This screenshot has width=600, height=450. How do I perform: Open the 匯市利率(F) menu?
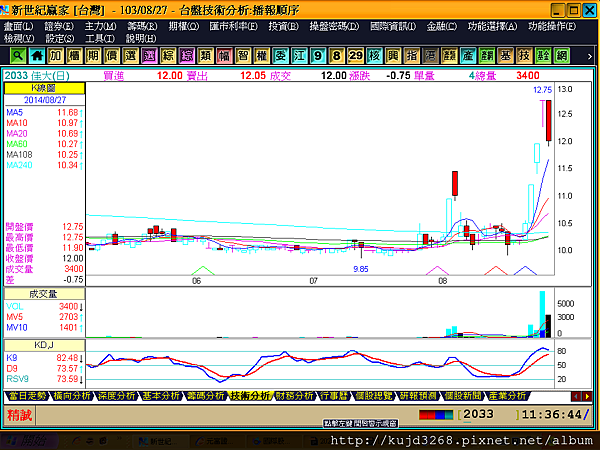click(x=233, y=26)
